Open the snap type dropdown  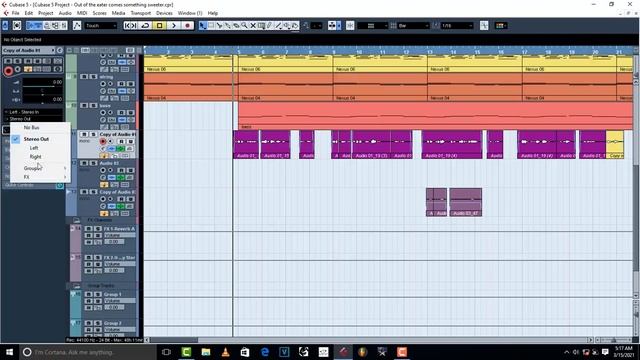(x=372, y=26)
